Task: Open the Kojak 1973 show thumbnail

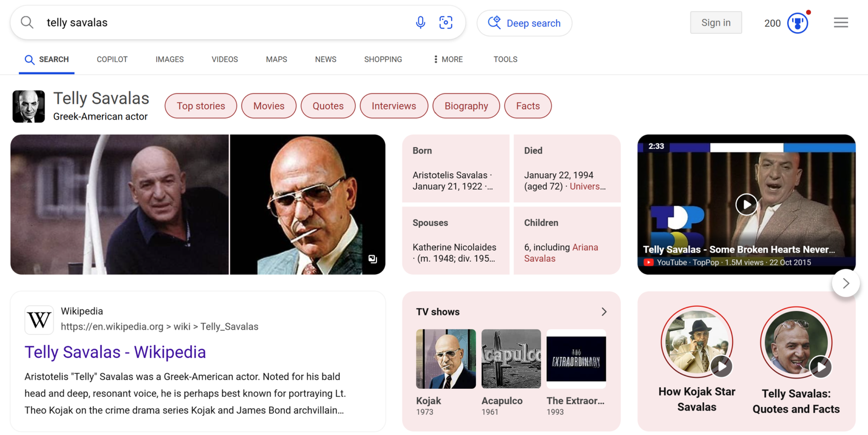Action: [445, 359]
